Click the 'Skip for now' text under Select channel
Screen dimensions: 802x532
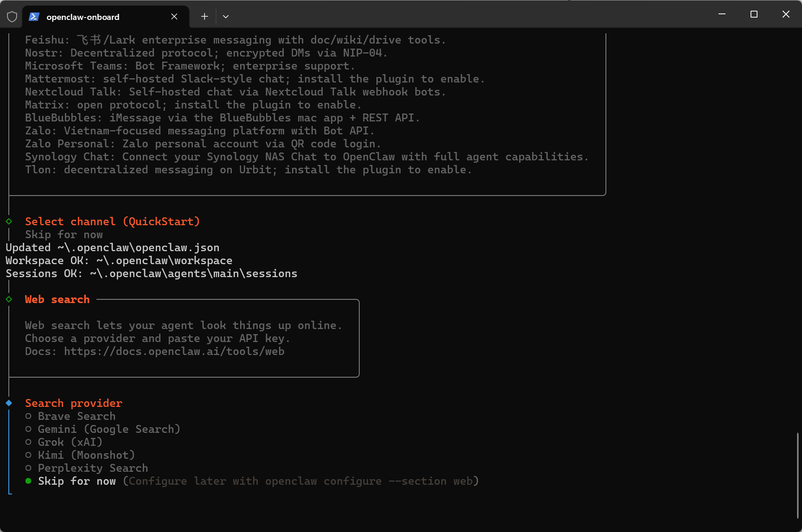point(64,234)
